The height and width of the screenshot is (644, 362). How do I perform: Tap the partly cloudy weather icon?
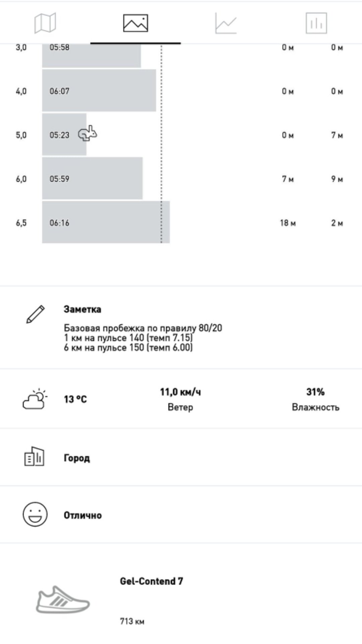coord(35,399)
